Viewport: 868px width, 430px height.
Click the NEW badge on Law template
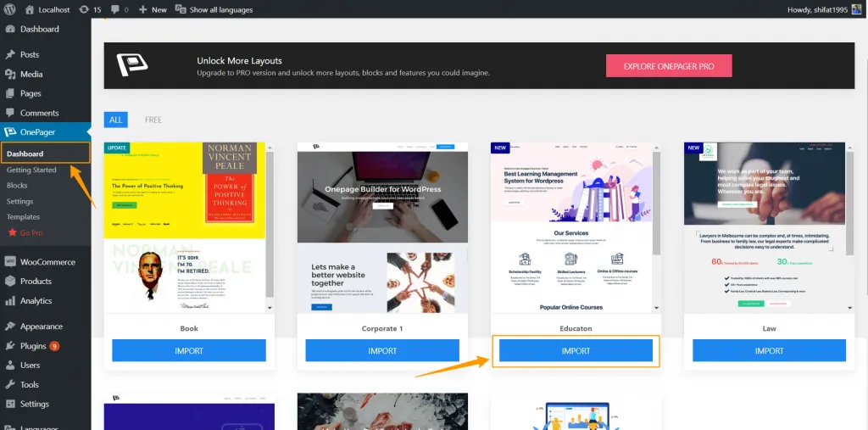693,148
